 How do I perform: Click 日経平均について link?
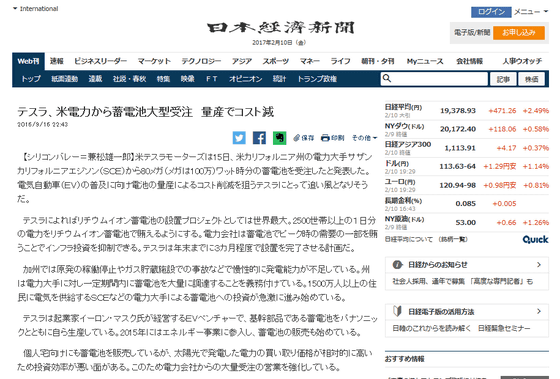pos(409,239)
